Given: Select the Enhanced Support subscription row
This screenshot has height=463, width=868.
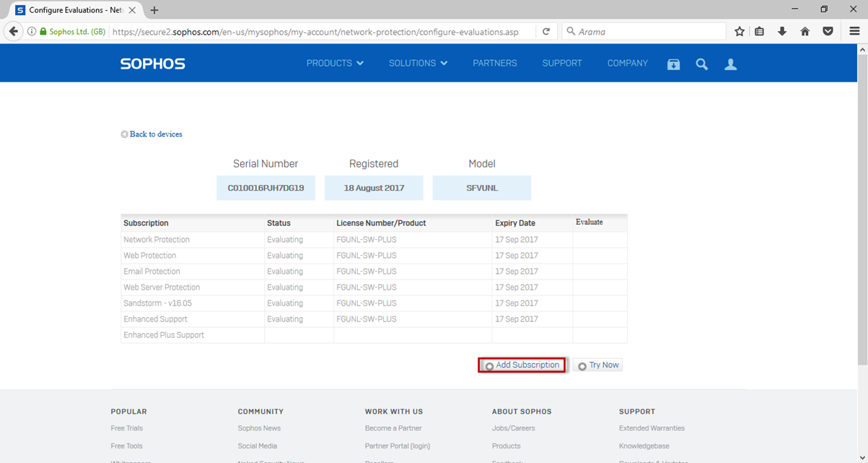Looking at the screenshot, I should pyautogui.click(x=374, y=319).
